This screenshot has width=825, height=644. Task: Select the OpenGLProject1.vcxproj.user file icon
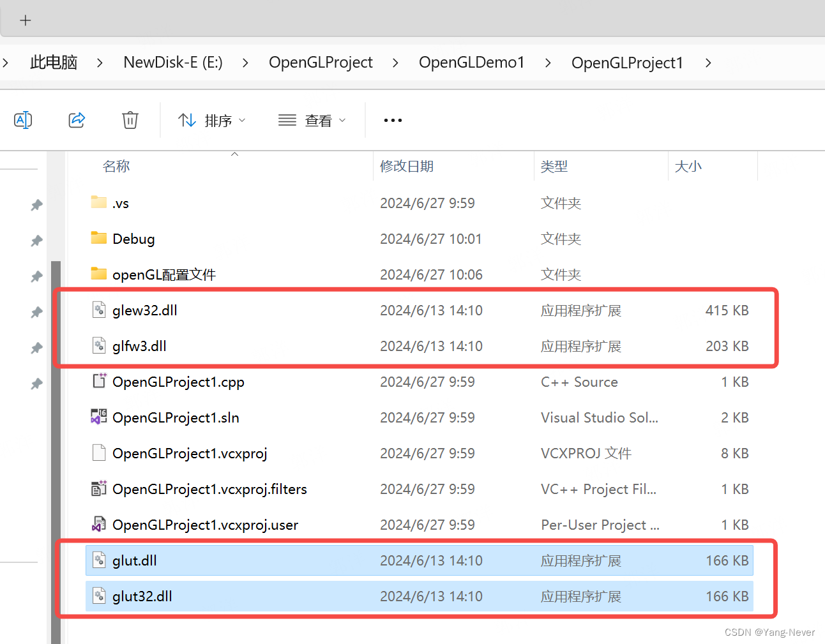pyautogui.click(x=99, y=524)
